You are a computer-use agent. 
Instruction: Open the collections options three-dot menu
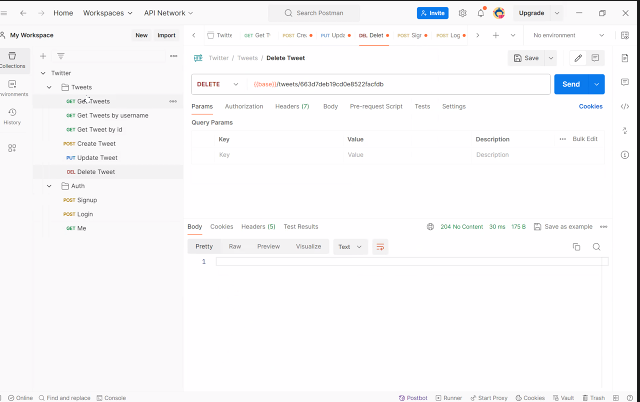click(x=173, y=56)
